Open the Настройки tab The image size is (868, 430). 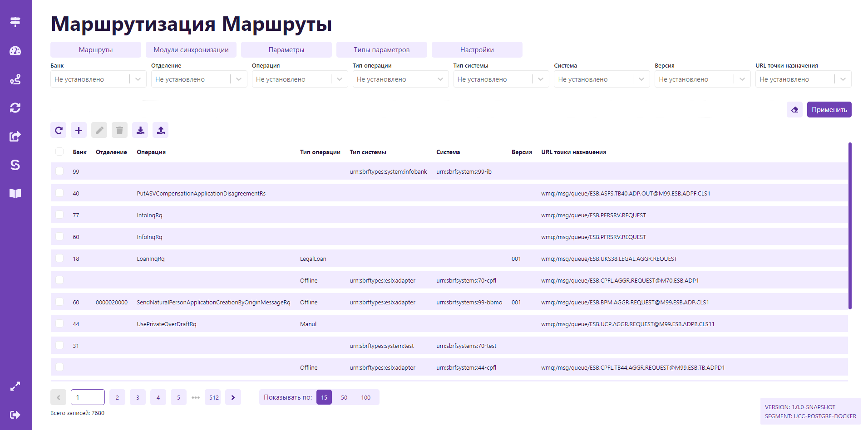click(477, 50)
